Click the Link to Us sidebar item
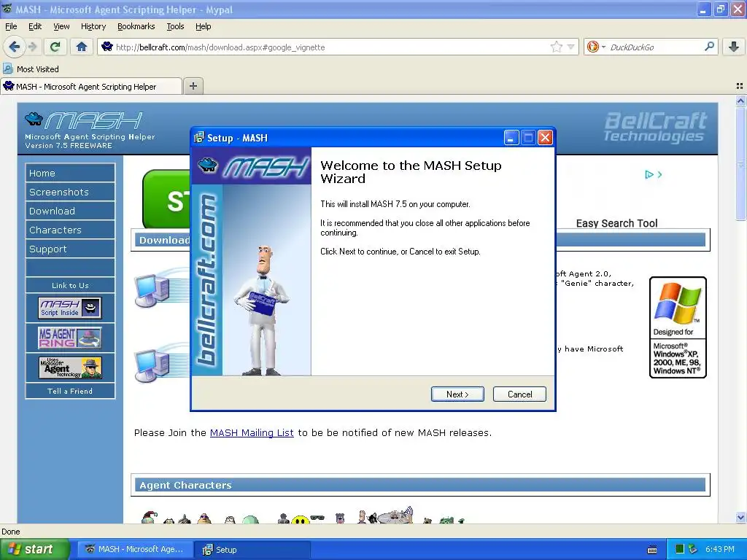Screen dimensions: 747x560 pos(70,285)
